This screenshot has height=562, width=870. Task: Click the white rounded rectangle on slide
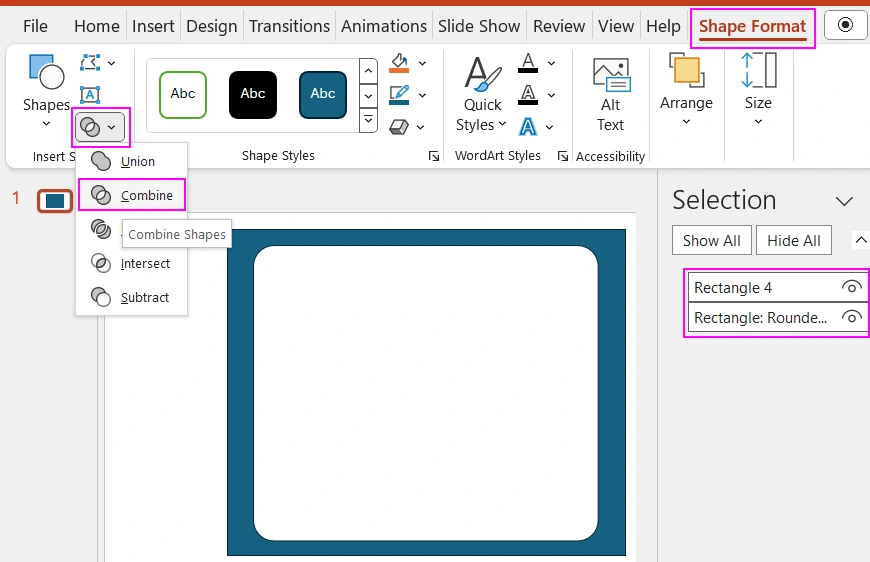(426, 393)
